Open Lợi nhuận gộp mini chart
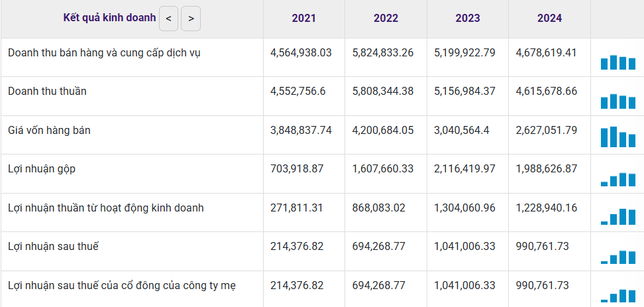Viewport: 644px width, 307px height. click(617, 179)
